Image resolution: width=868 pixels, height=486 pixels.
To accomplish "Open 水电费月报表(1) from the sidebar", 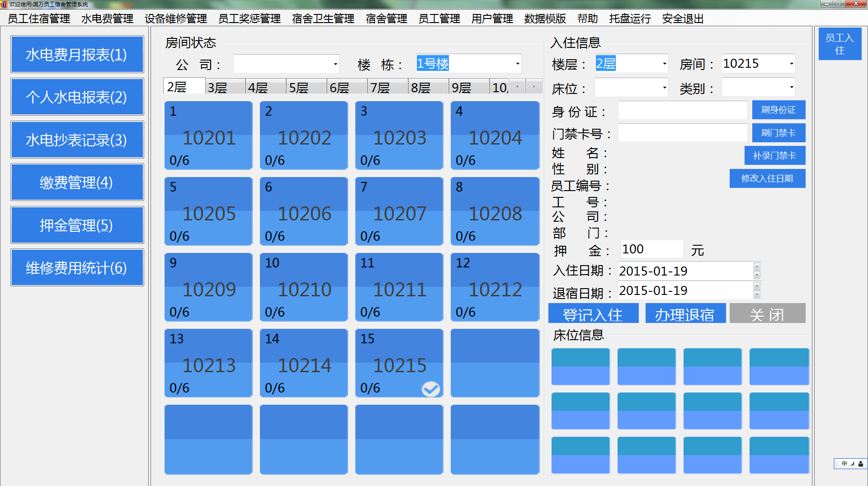I will point(77,54).
